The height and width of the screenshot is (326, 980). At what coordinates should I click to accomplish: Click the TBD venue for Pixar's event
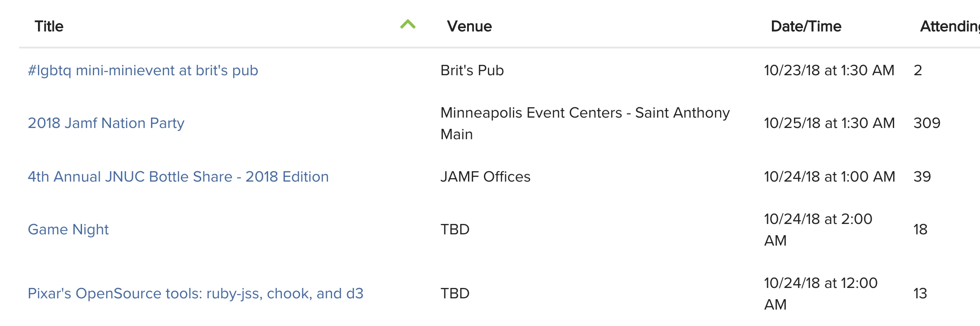[x=455, y=293]
